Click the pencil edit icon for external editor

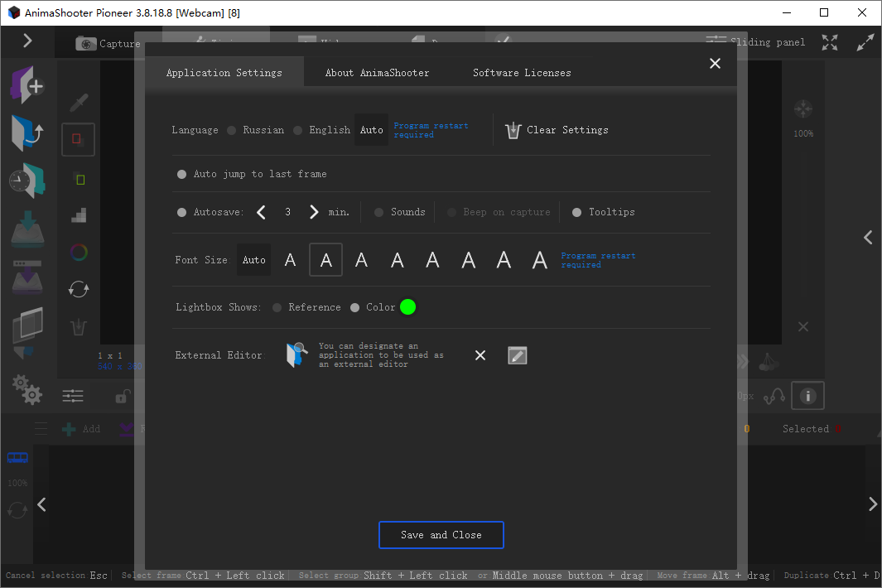pos(517,355)
